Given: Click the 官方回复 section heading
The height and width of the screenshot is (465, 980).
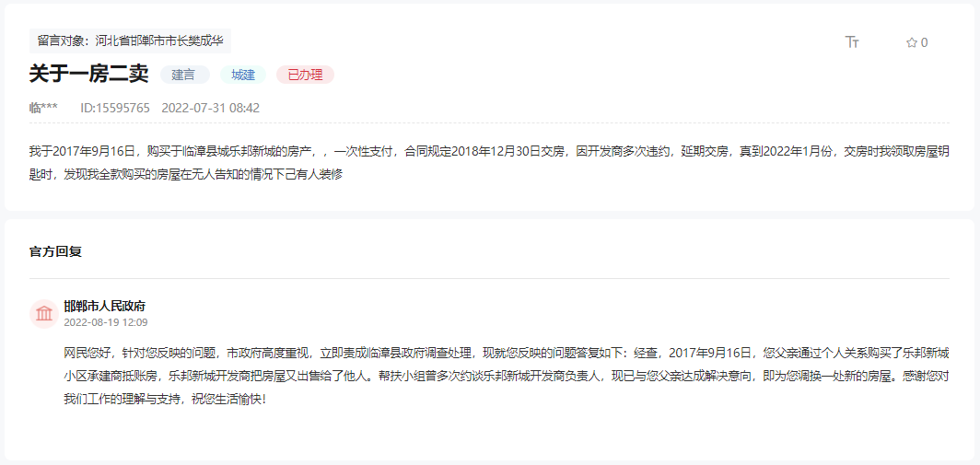Looking at the screenshot, I should (55, 252).
